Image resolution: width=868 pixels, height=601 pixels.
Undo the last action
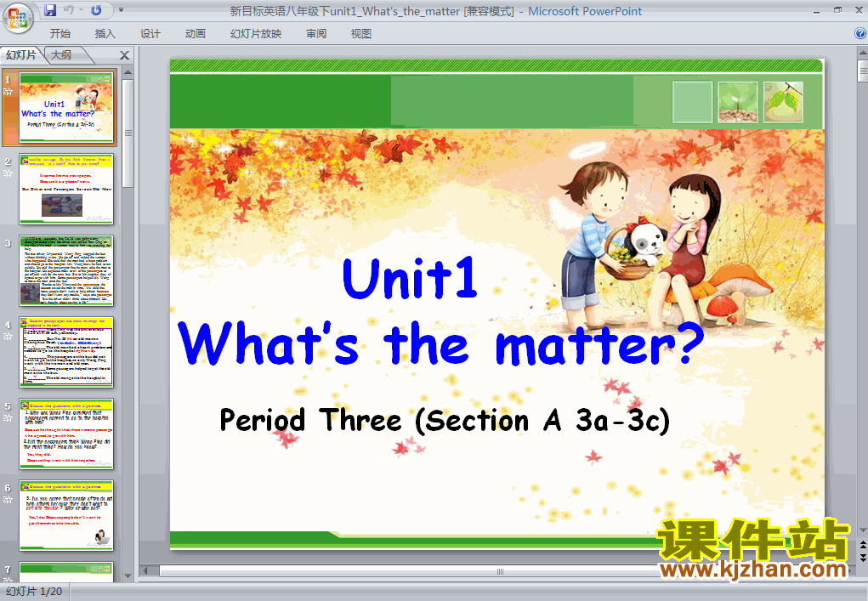pos(69,10)
